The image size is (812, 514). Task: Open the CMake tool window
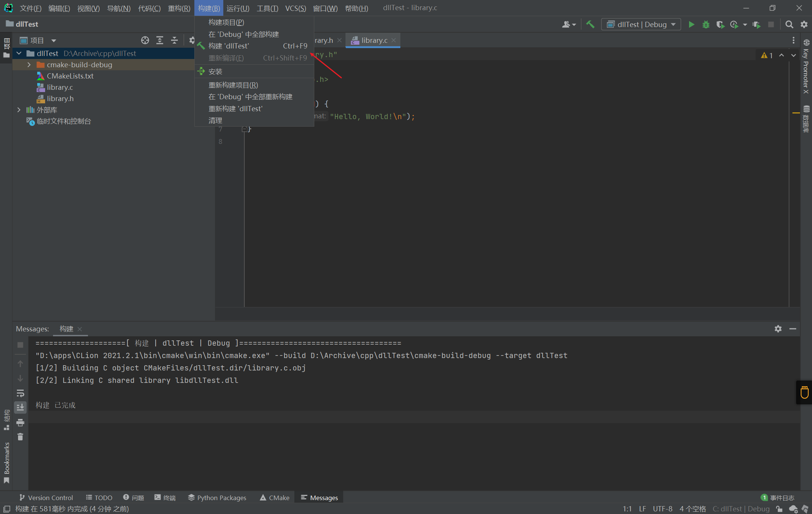(x=275, y=497)
